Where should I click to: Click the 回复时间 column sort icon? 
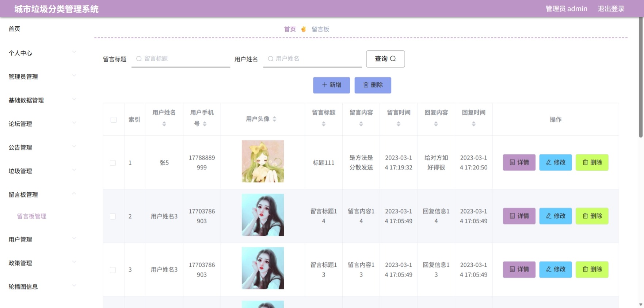473,124
